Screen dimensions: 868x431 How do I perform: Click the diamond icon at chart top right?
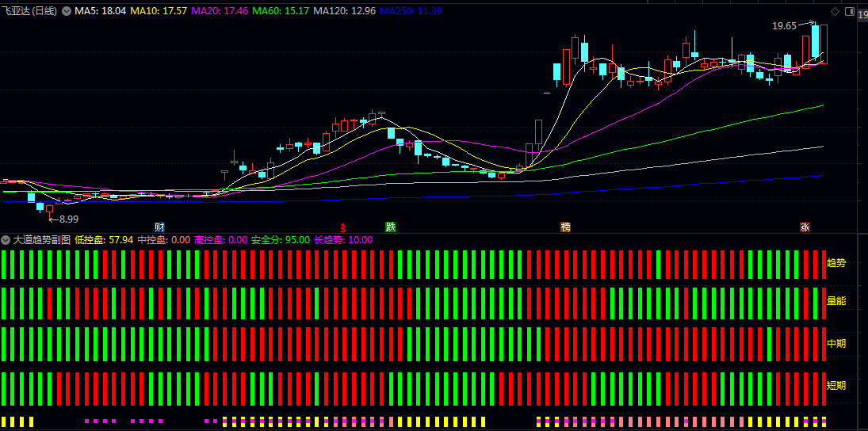tap(835, 11)
